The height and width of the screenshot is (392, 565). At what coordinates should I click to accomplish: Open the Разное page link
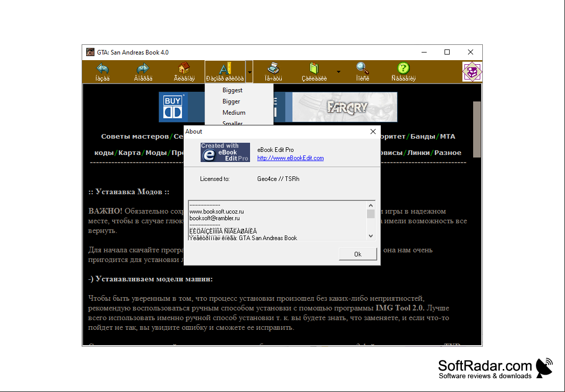click(x=448, y=152)
